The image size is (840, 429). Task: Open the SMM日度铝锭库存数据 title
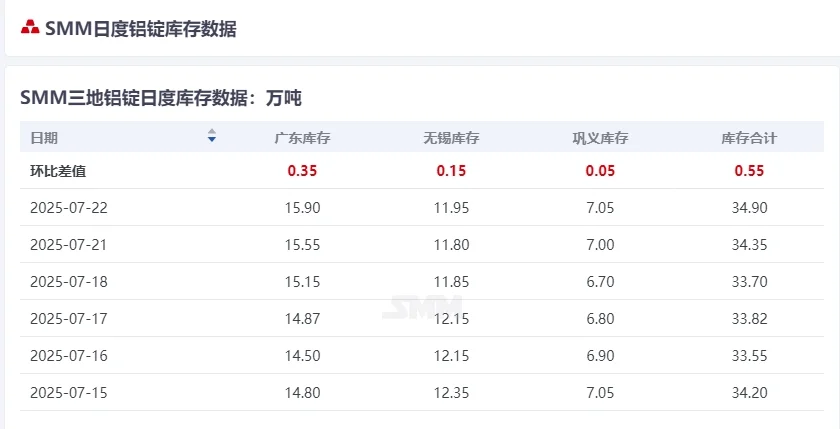coord(140,28)
